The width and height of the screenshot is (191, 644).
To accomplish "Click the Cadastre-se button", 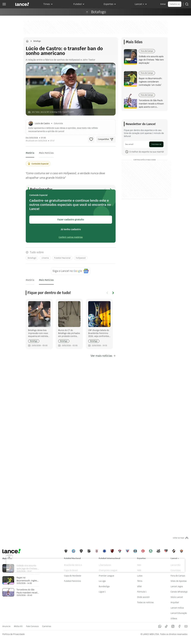I will coord(174,4).
